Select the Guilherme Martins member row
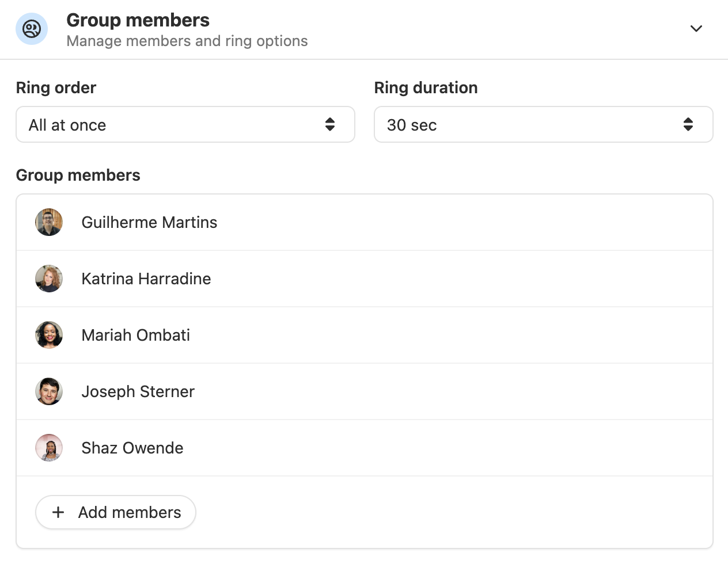 click(x=365, y=223)
